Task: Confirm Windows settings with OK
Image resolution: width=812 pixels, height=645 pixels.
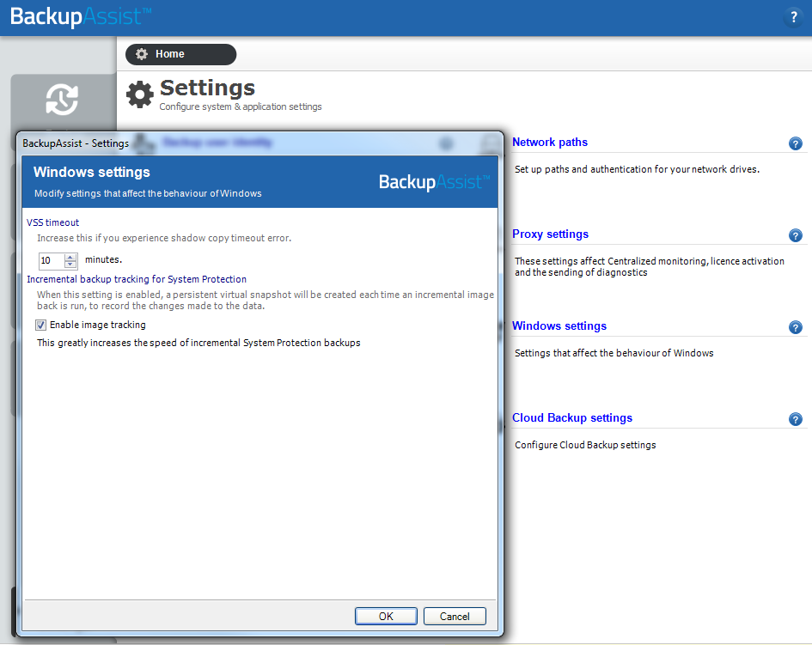Action: point(386,616)
